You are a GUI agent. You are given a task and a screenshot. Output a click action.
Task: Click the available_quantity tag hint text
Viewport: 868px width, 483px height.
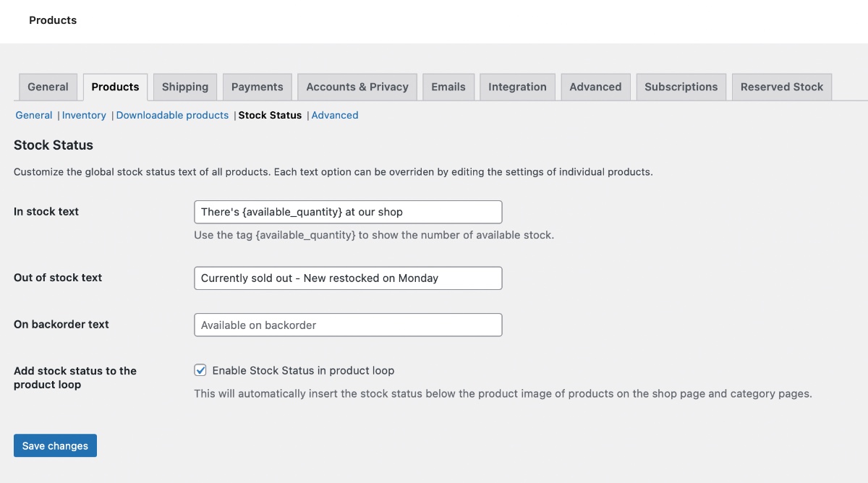pyautogui.click(x=374, y=235)
